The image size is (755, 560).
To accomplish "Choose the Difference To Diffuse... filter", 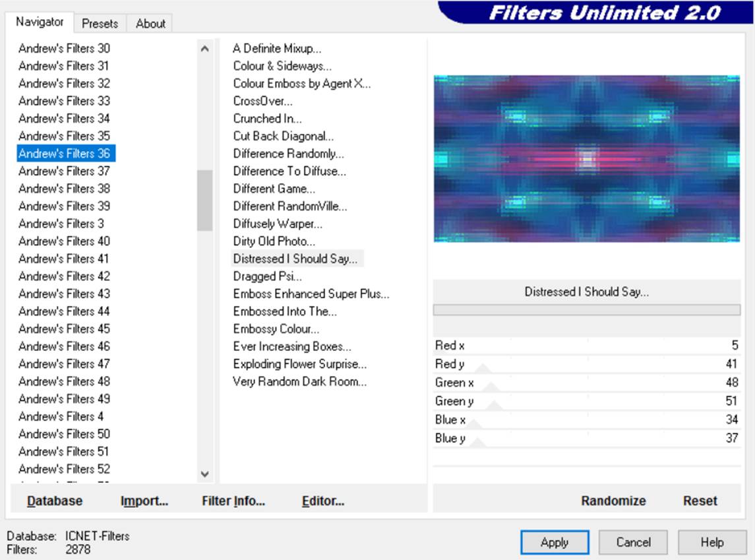I will [x=289, y=171].
